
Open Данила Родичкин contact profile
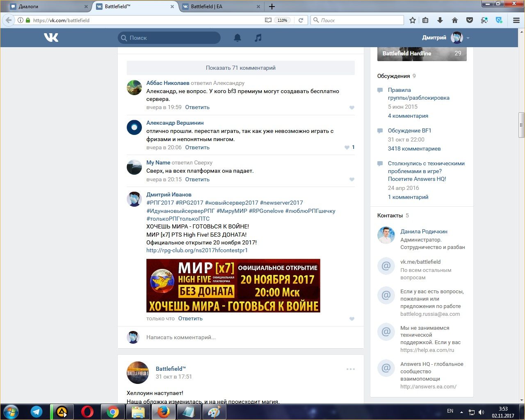[424, 231]
